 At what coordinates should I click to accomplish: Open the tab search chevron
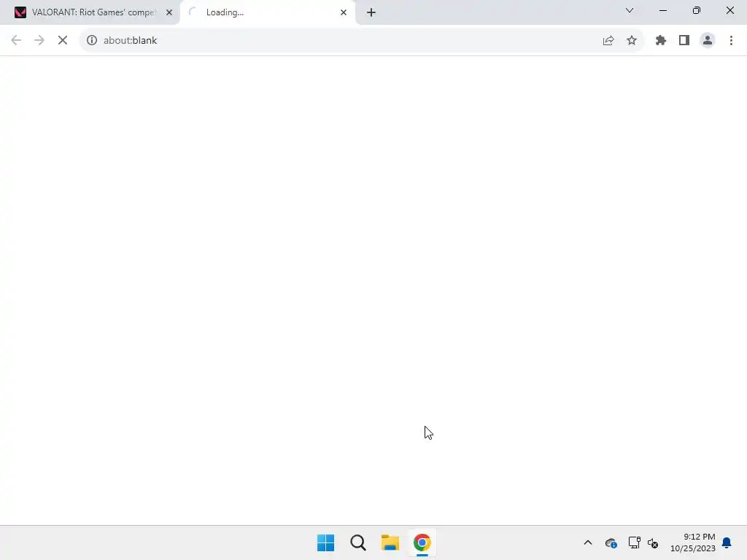pyautogui.click(x=630, y=10)
